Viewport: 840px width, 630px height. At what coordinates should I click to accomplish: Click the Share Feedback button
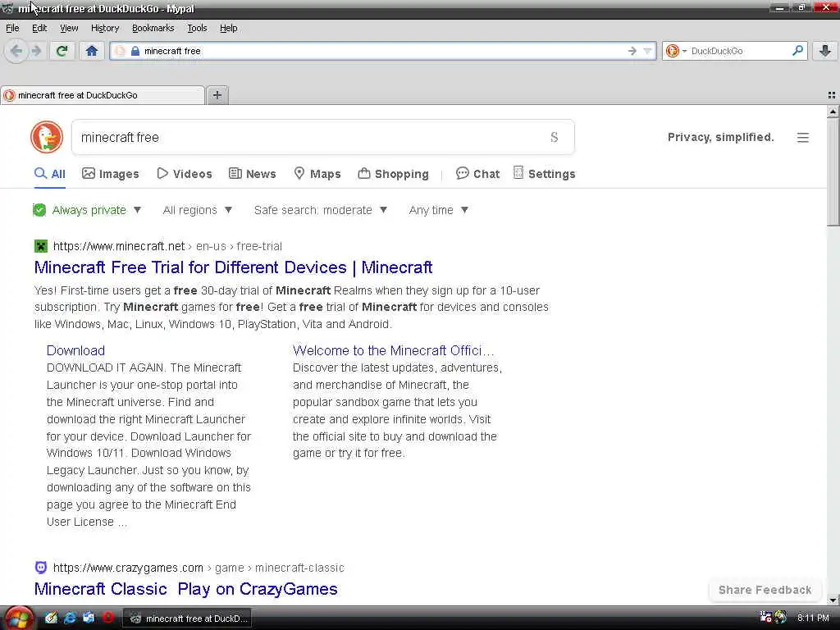(x=765, y=590)
